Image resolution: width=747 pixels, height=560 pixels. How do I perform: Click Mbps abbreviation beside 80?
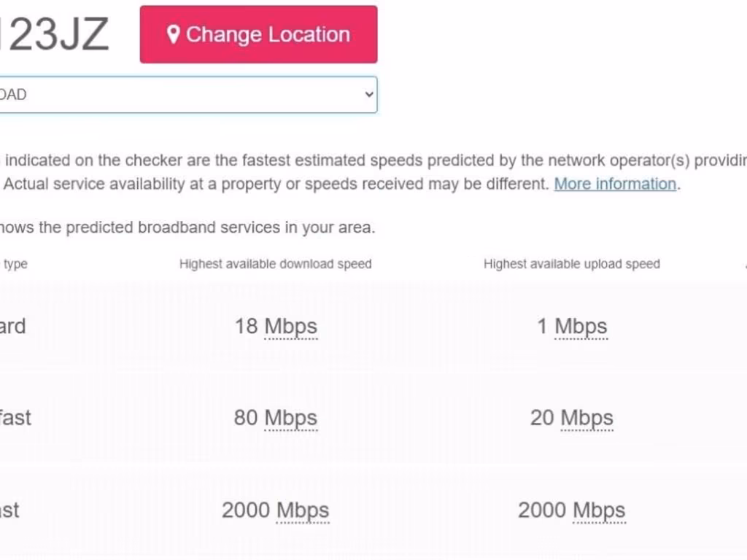pyautogui.click(x=291, y=418)
